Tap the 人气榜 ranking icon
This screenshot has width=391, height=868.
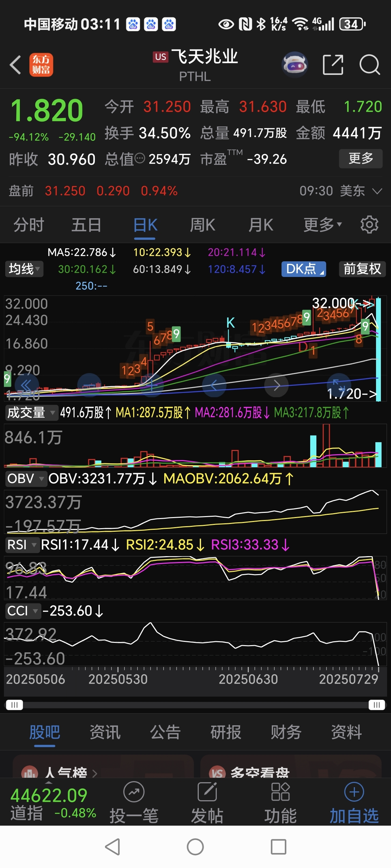pos(30,772)
